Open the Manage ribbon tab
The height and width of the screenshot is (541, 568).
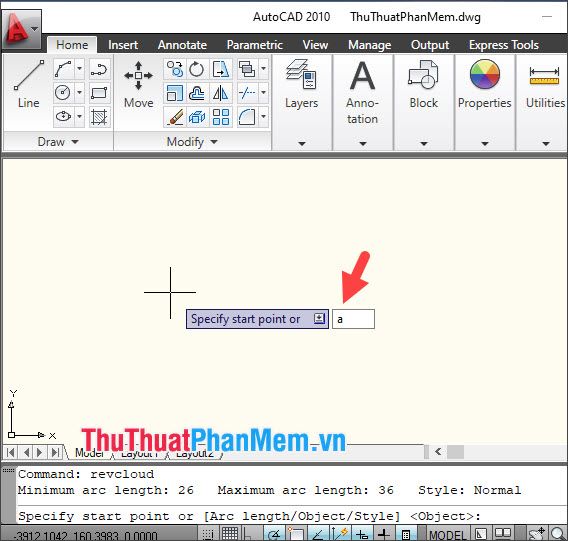(x=369, y=45)
